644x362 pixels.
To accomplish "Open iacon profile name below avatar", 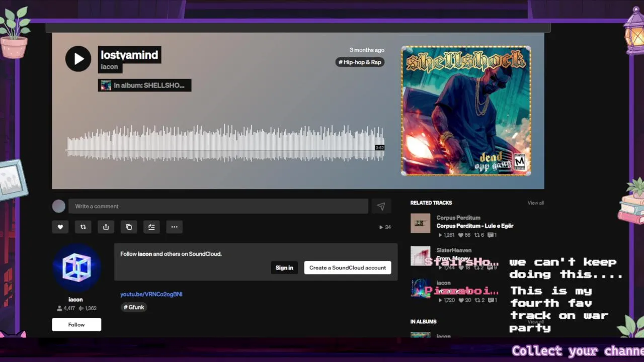I will coord(75,299).
